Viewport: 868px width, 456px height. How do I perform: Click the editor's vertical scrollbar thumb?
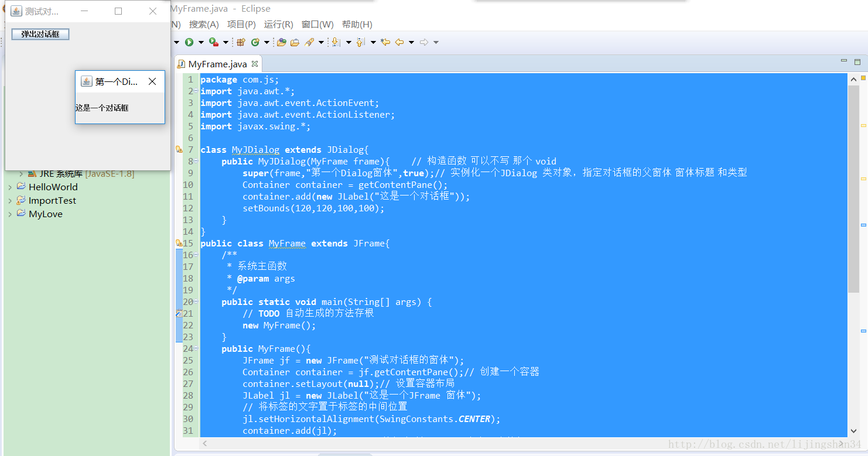click(x=853, y=190)
